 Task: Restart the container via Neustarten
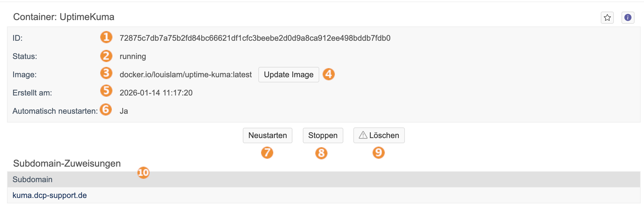(267, 135)
